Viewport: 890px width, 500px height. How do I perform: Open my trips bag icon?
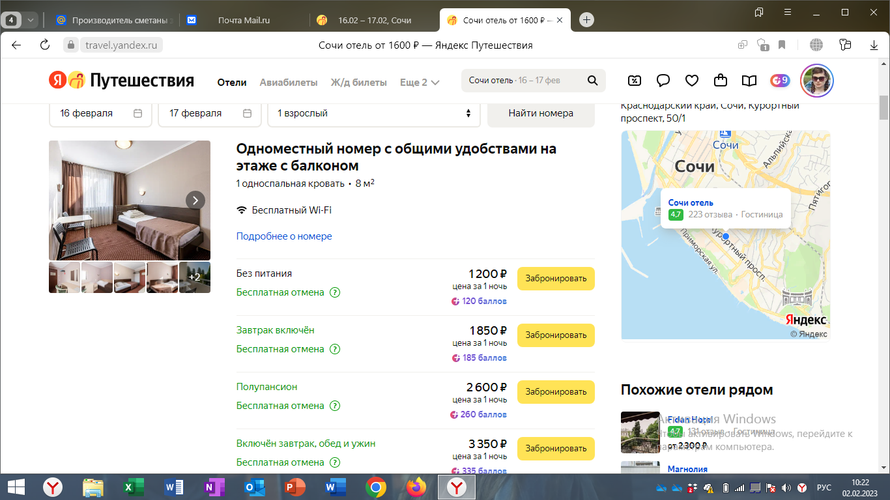coord(720,81)
